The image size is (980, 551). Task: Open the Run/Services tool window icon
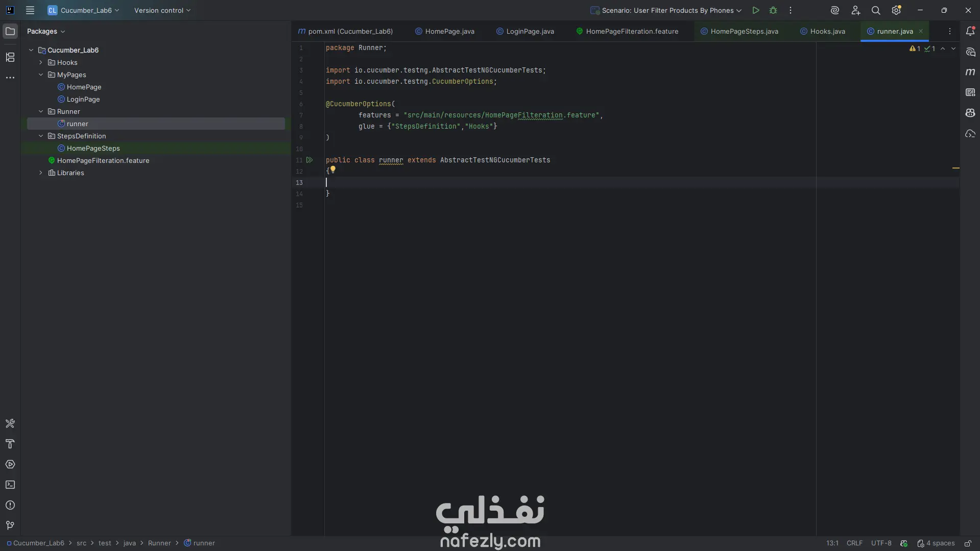10,464
